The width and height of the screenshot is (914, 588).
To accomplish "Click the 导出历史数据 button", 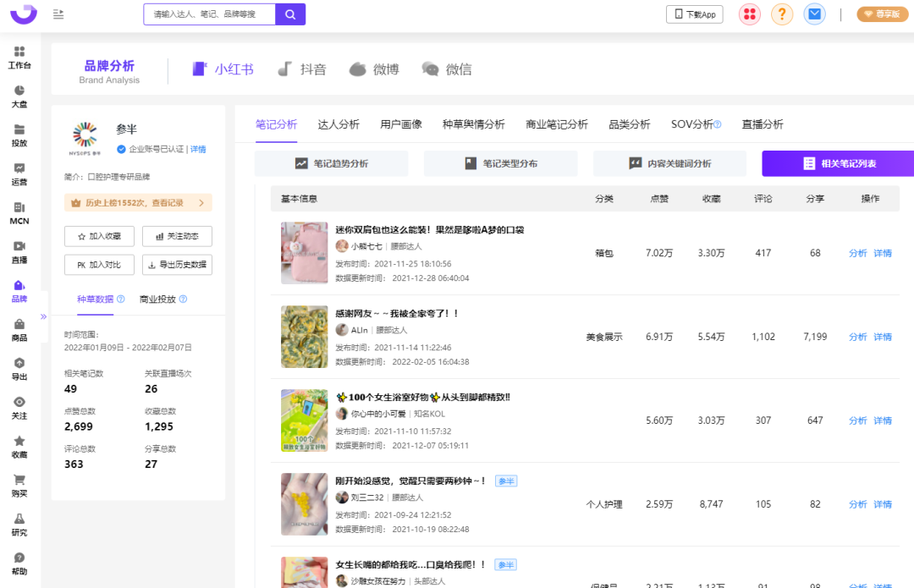I will (177, 265).
